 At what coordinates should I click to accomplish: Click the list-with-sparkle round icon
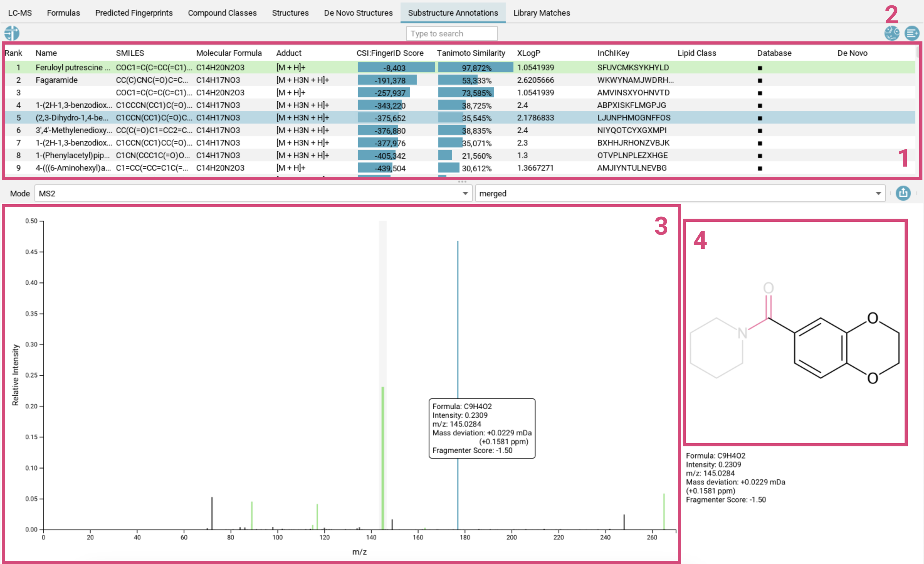pyautogui.click(x=912, y=33)
